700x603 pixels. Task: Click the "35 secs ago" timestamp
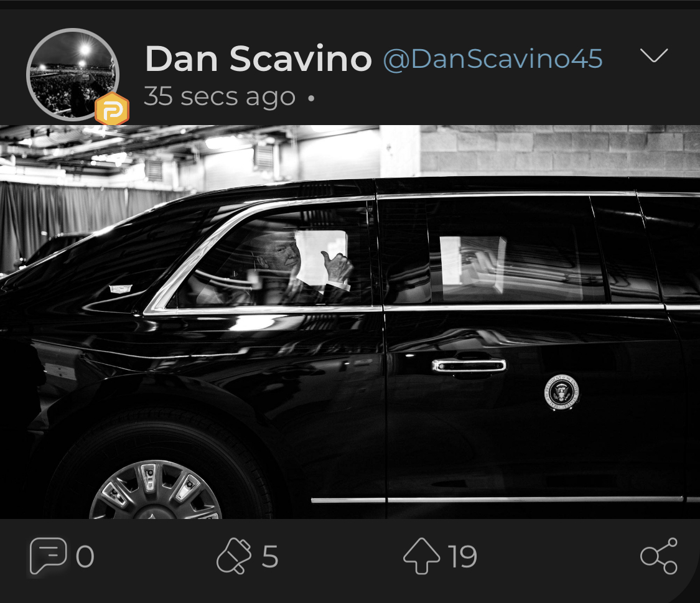coord(220,97)
